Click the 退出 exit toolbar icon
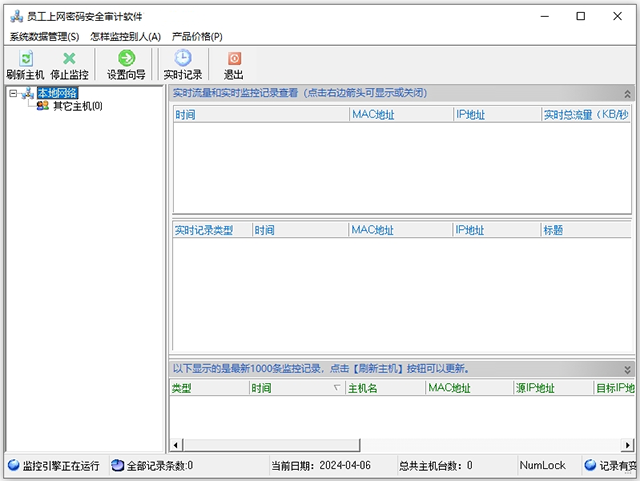Image resolution: width=640 pixels, height=481 pixels. 234,58
